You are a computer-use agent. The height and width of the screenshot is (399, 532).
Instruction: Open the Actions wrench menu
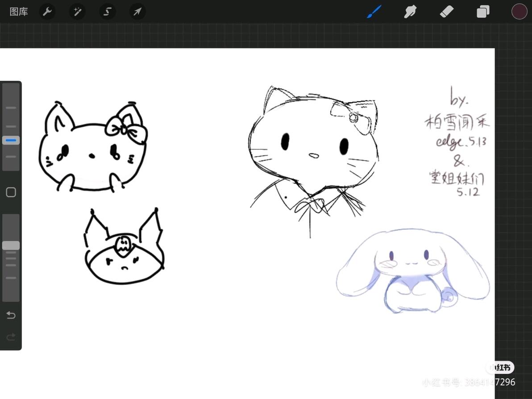point(47,12)
